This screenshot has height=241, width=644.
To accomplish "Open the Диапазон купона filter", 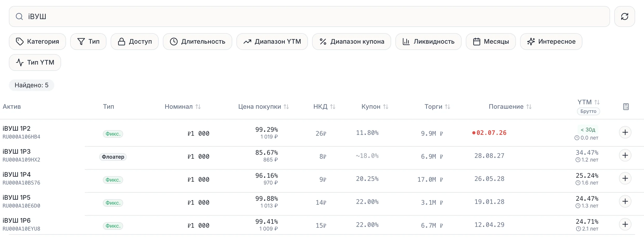I will pos(351,42).
